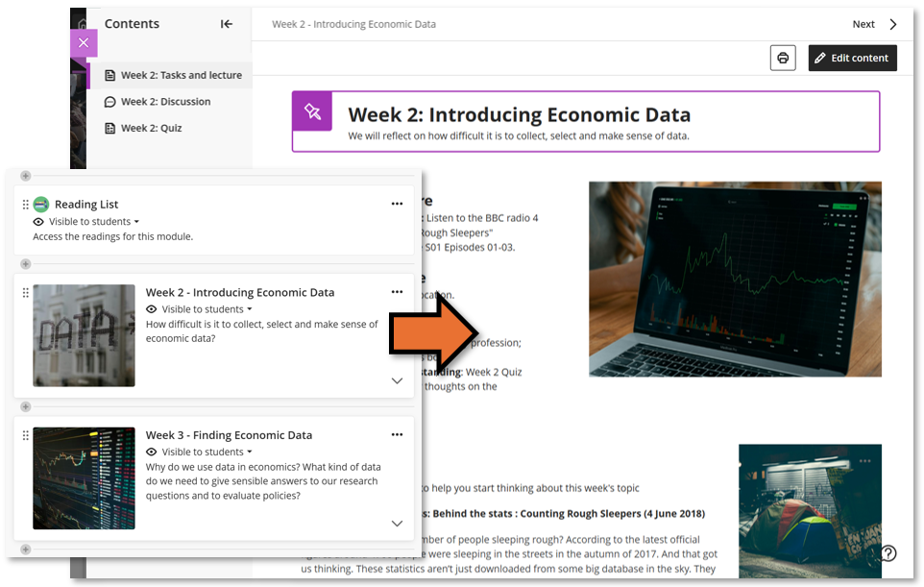Open Week 2: Quiz in Contents

click(x=151, y=128)
